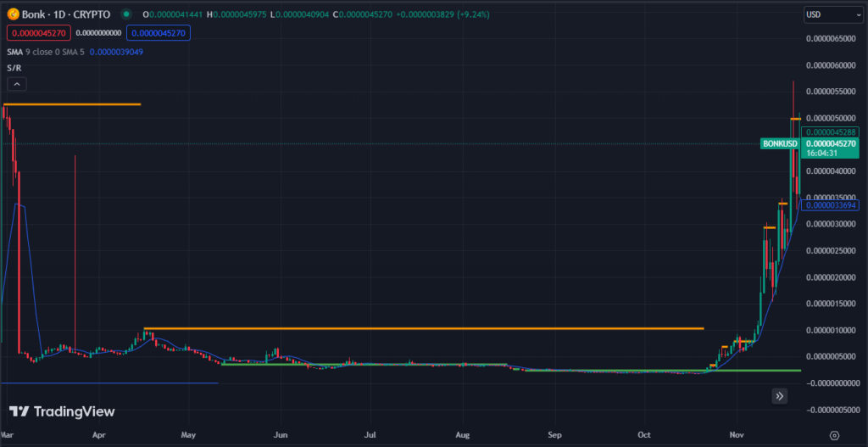Image resolution: width=868 pixels, height=447 pixels.
Task: Open the TradingView logo link
Action: coord(61,411)
